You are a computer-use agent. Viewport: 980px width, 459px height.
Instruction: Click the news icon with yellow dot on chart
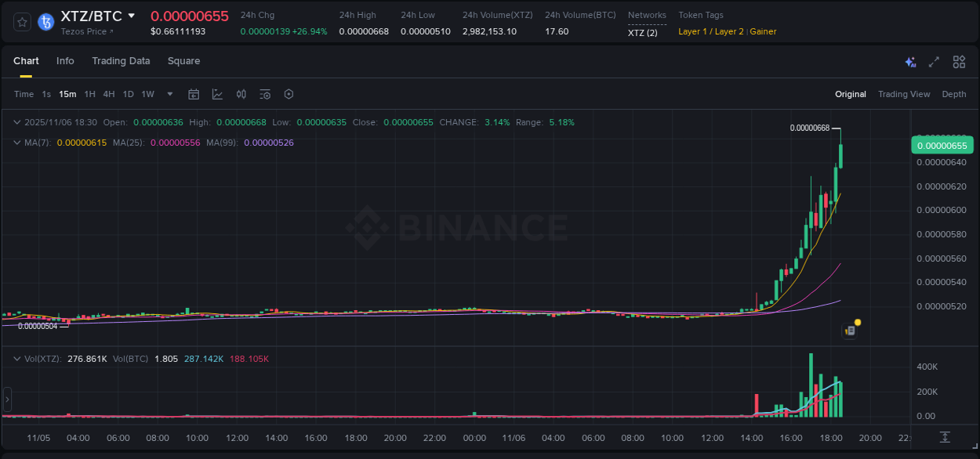850,330
